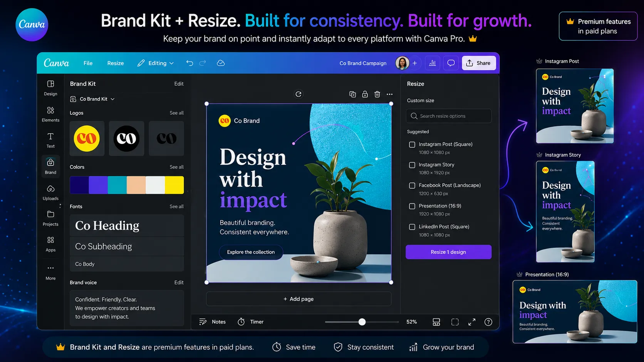Image resolution: width=644 pixels, height=362 pixels.
Task: Click Explore the collection button on canvas
Action: 251,252
